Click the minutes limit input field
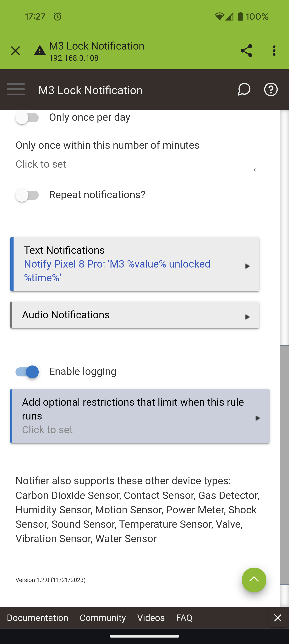The image size is (289, 644). point(130,164)
